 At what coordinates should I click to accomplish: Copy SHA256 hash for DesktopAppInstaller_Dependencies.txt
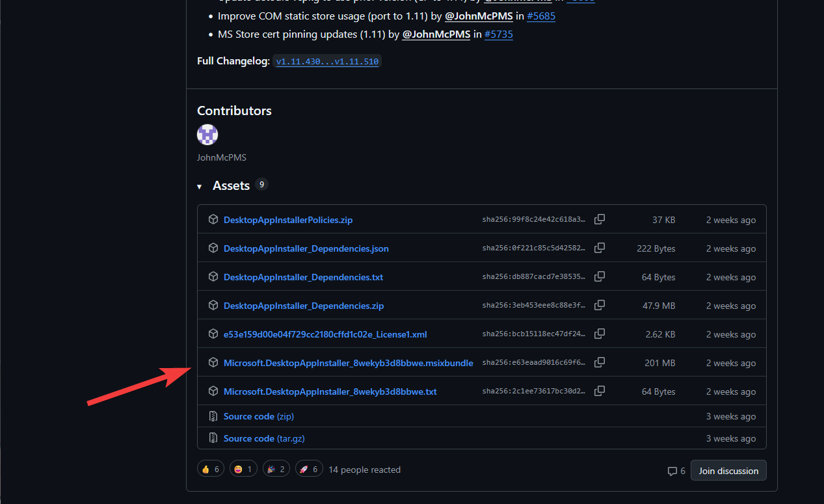pos(600,276)
